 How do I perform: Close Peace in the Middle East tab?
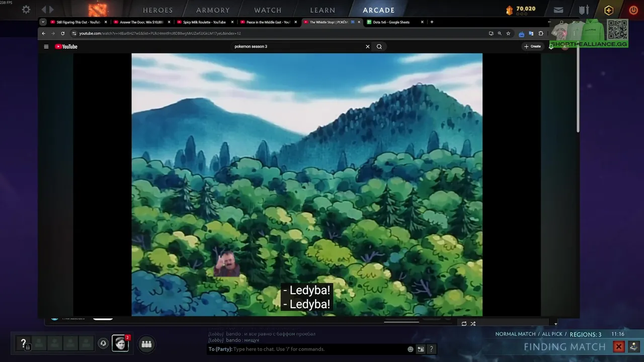(296, 22)
